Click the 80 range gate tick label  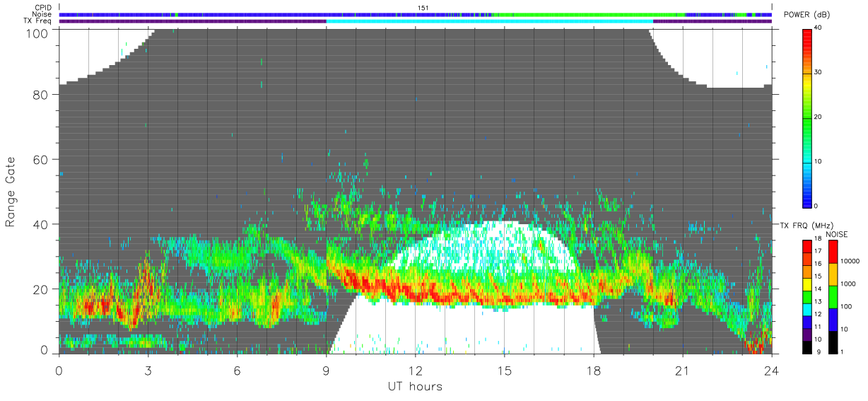(x=40, y=95)
